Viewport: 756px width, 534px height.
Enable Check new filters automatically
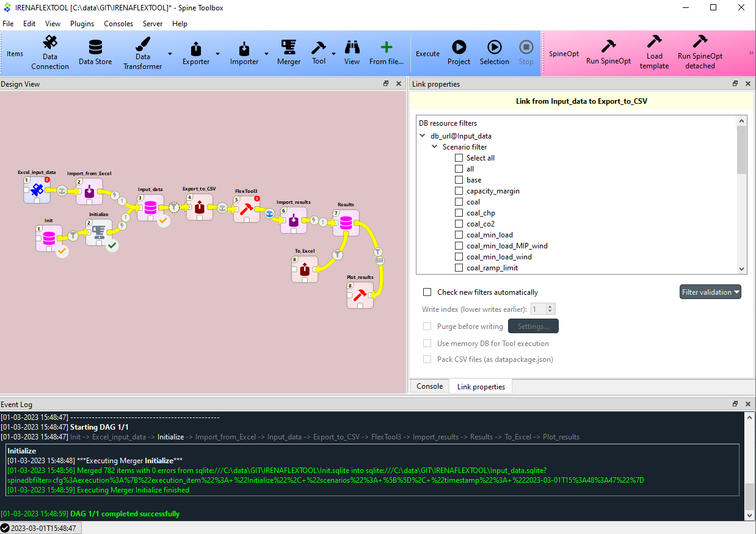click(x=427, y=292)
